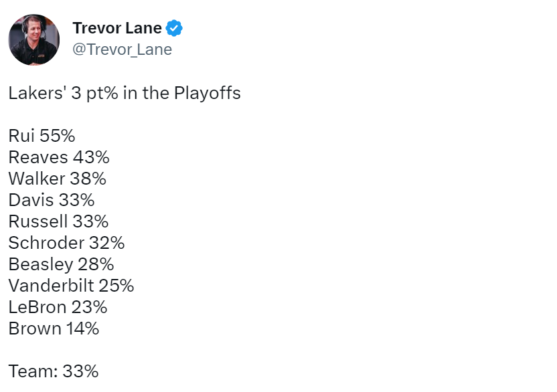Select the "Rui 55%" line
The image size is (557, 392).
[42, 136]
